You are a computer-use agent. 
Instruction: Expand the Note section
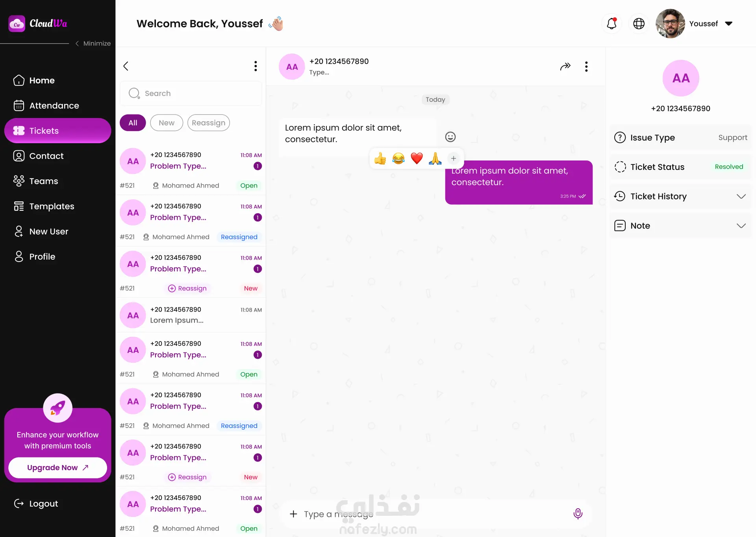(x=681, y=226)
